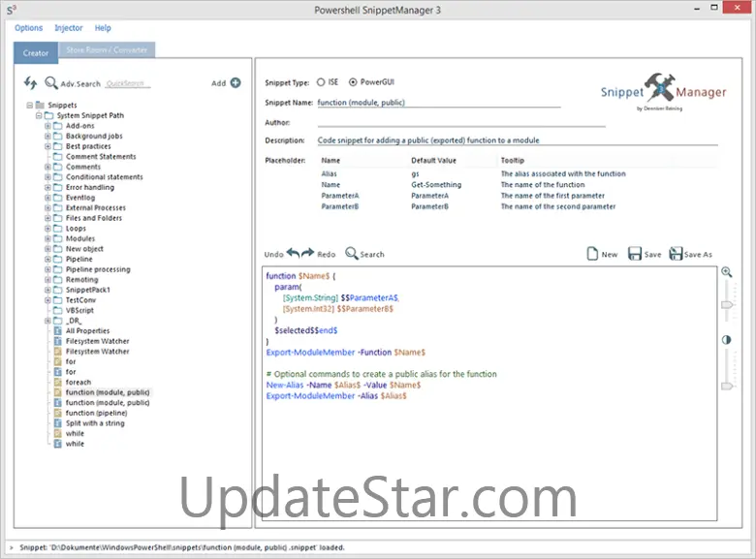Create a New snippet document
This screenshot has width=756, height=559.
point(592,254)
